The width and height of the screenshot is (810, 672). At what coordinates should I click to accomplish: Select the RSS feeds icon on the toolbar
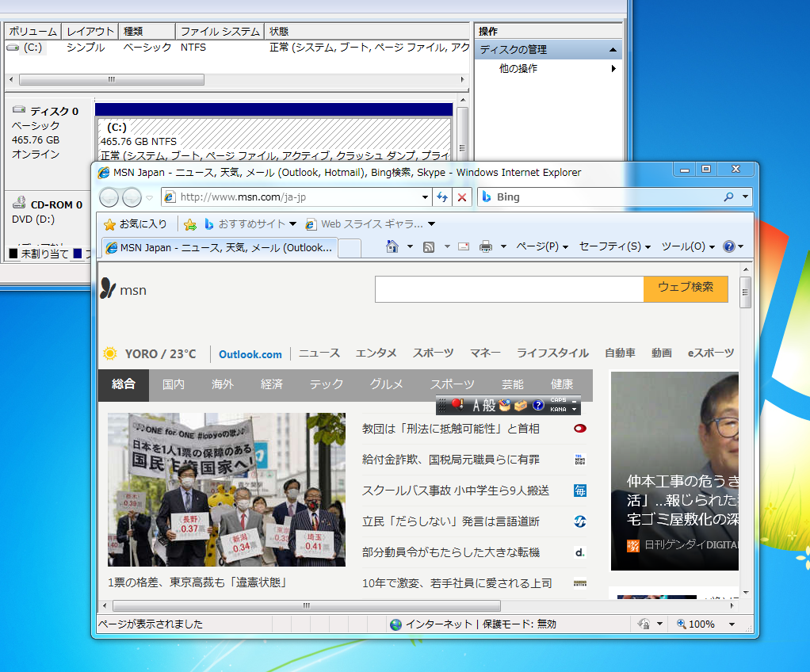pos(428,246)
